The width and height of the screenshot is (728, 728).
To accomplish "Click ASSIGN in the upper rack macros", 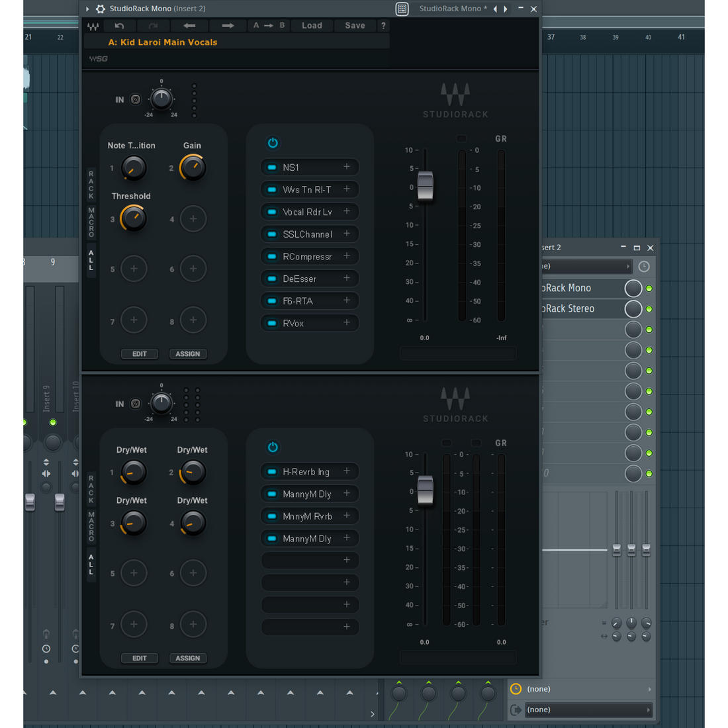I will (188, 354).
